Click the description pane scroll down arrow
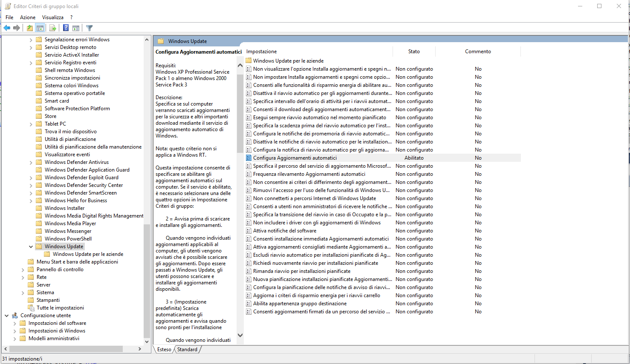Image resolution: width=630 pixels, height=364 pixels. [x=240, y=335]
